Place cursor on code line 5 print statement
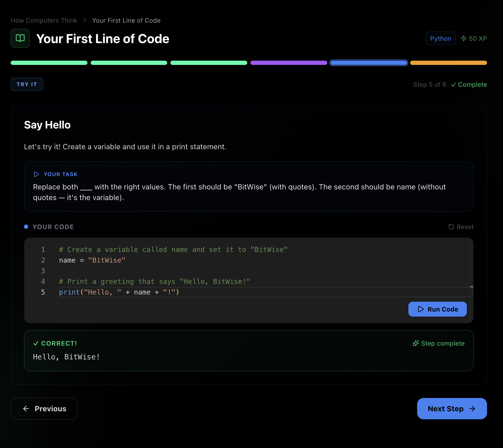The image size is (503, 448). (x=119, y=292)
